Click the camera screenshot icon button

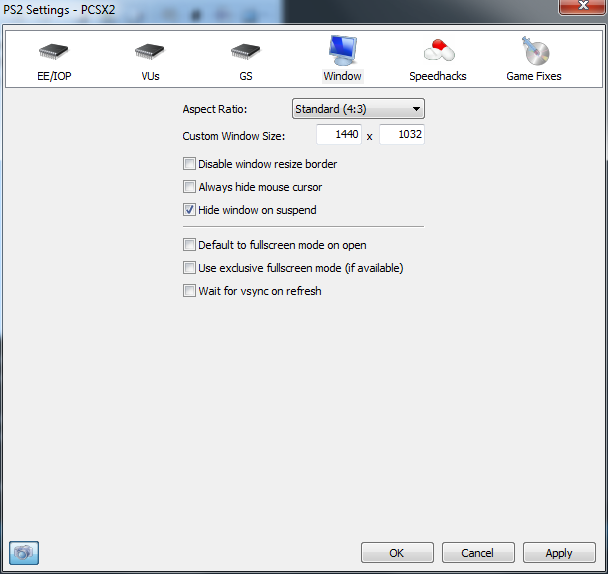(x=24, y=553)
